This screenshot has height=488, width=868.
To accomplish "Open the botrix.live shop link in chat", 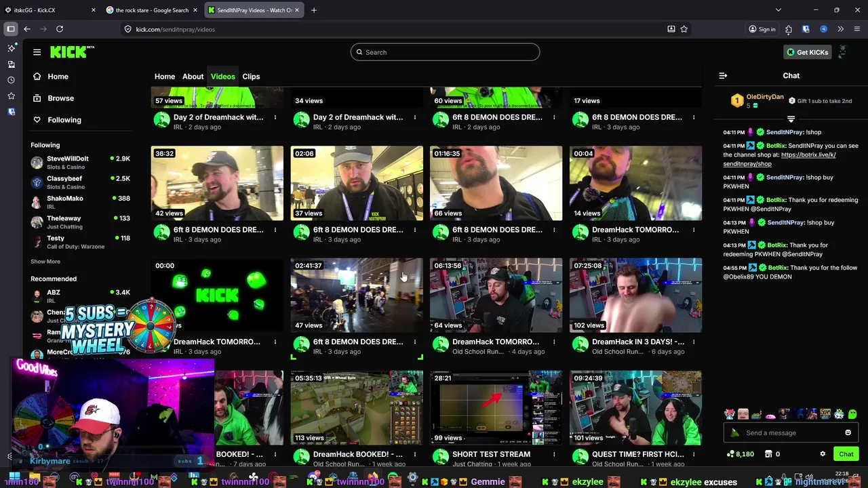I will (x=779, y=159).
